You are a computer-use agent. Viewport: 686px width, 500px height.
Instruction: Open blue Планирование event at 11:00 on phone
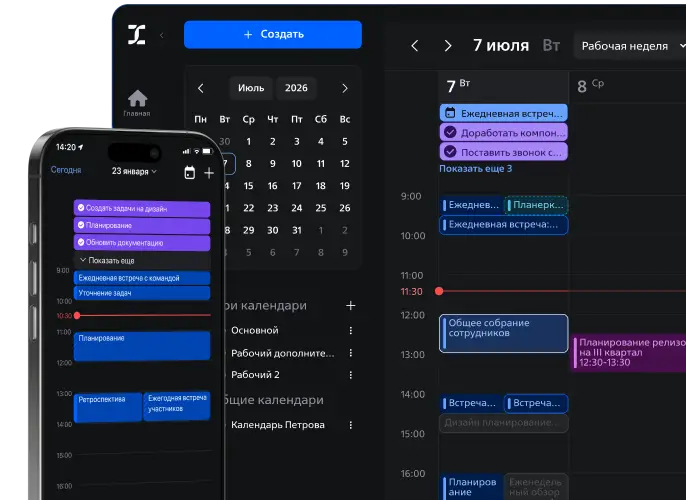pos(142,346)
